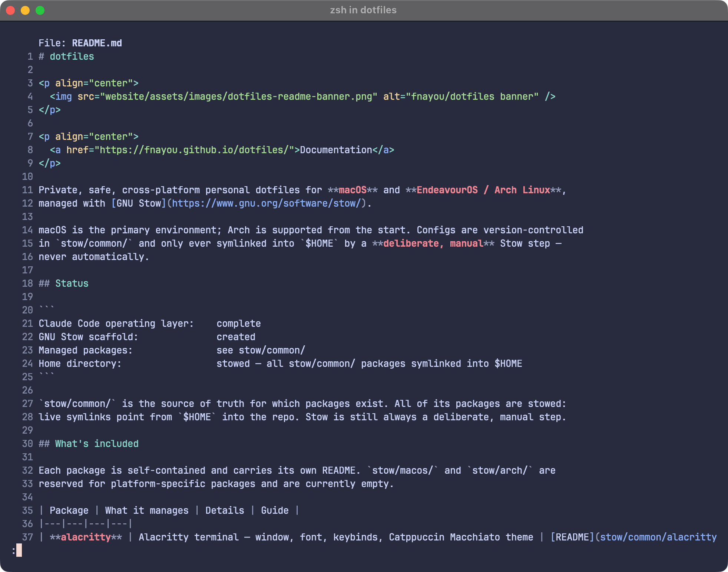Click `stow/macos/` inline code on line 32
This screenshot has width=728, height=572.
click(x=403, y=470)
